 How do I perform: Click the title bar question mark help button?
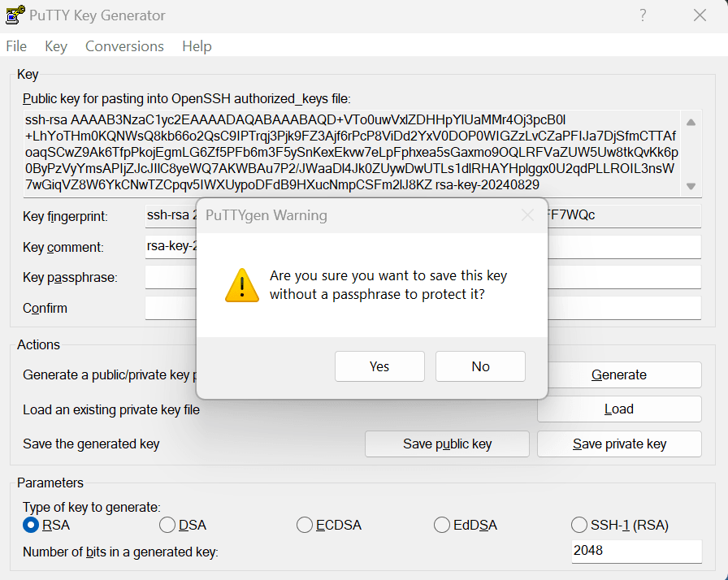click(x=643, y=15)
